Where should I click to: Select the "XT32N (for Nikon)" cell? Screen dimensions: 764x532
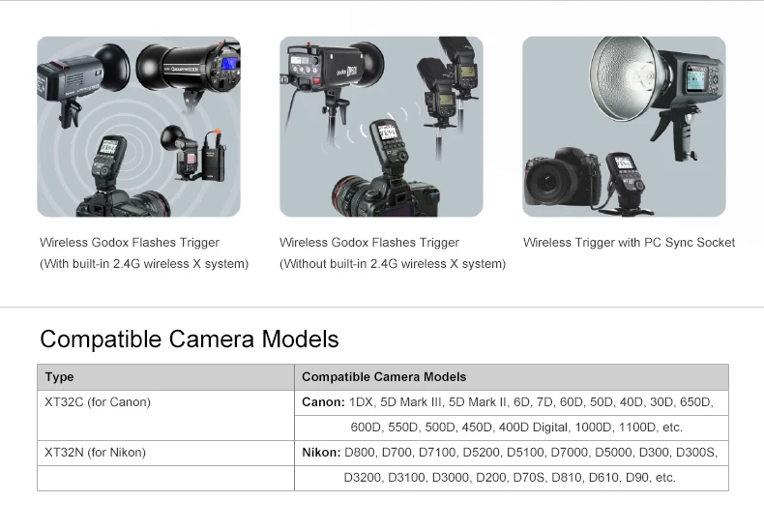point(165,453)
